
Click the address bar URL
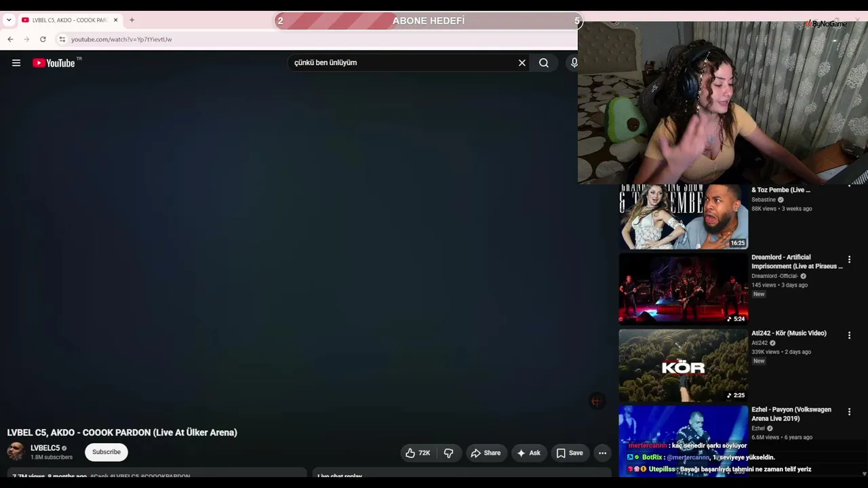[x=121, y=39]
